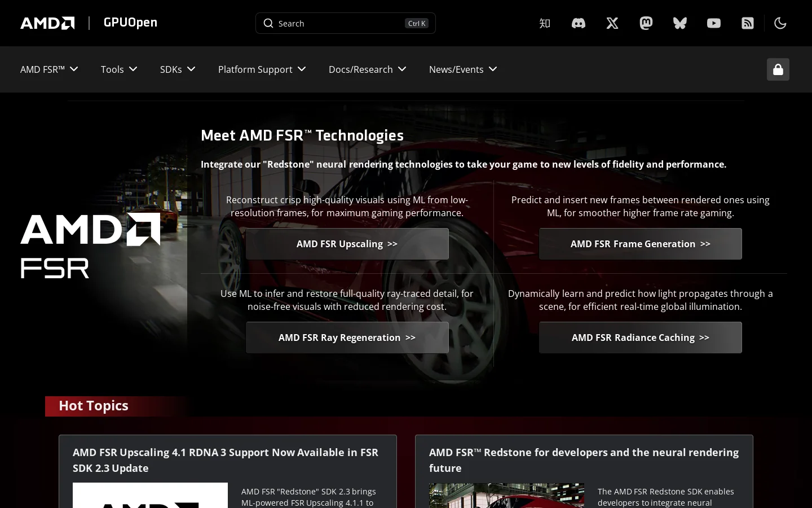
Task: Click text 'Reconstruct crisp high-quality visuals using ML'
Action: 326,200
